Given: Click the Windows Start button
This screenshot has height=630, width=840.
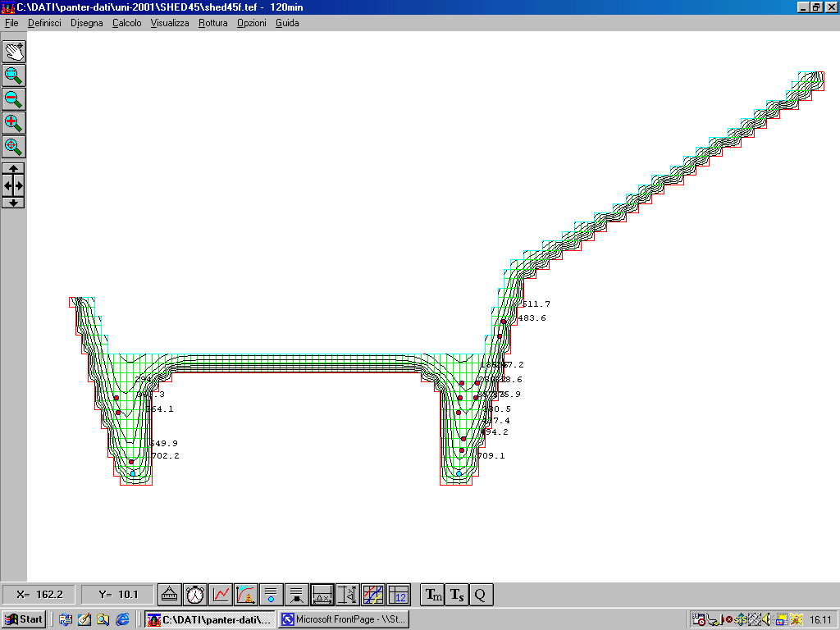Looking at the screenshot, I should point(24,619).
